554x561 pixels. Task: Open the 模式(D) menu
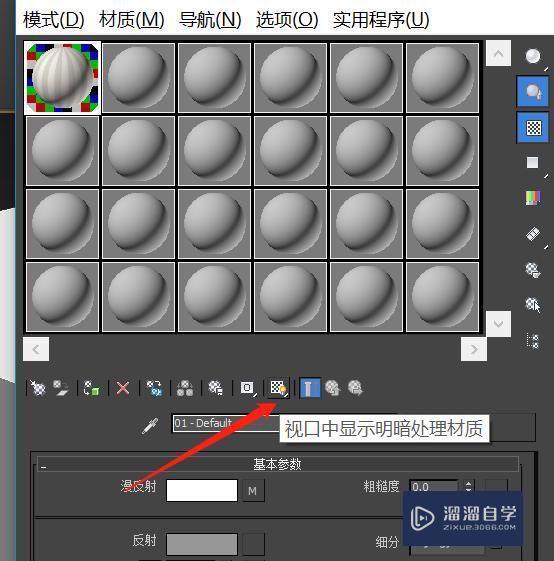(54, 20)
